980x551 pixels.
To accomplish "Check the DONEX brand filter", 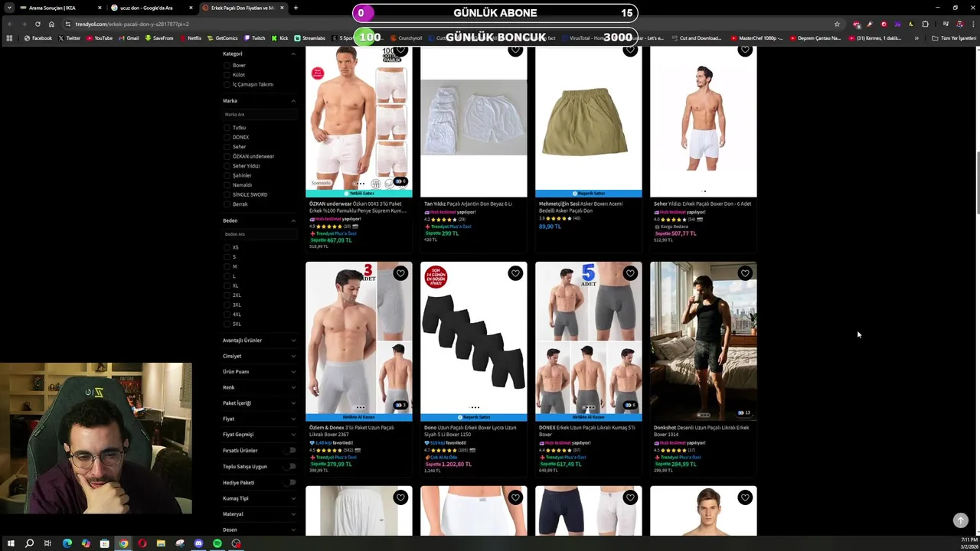I will coord(227,137).
